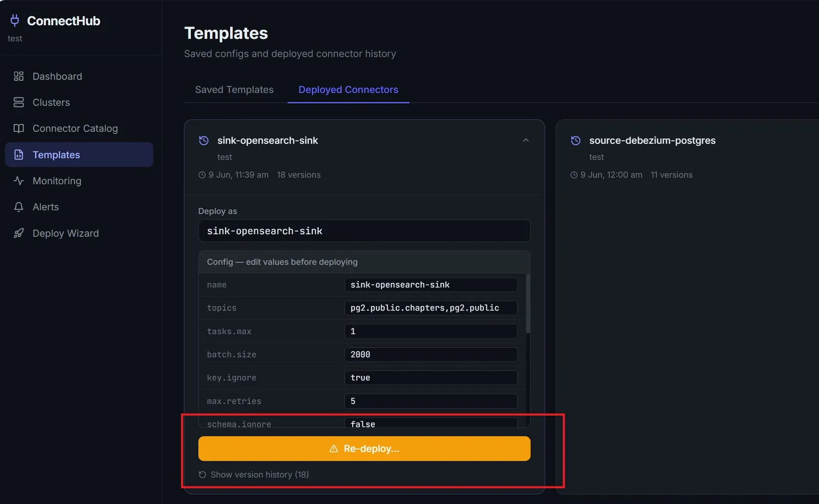Switch to the Saved Templates tab
Viewport: 819px width, 504px height.
234,90
